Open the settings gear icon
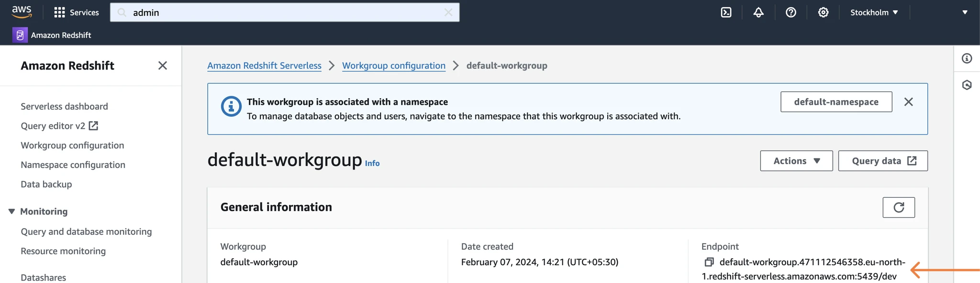Viewport: 980px width, 283px height. pos(823,12)
